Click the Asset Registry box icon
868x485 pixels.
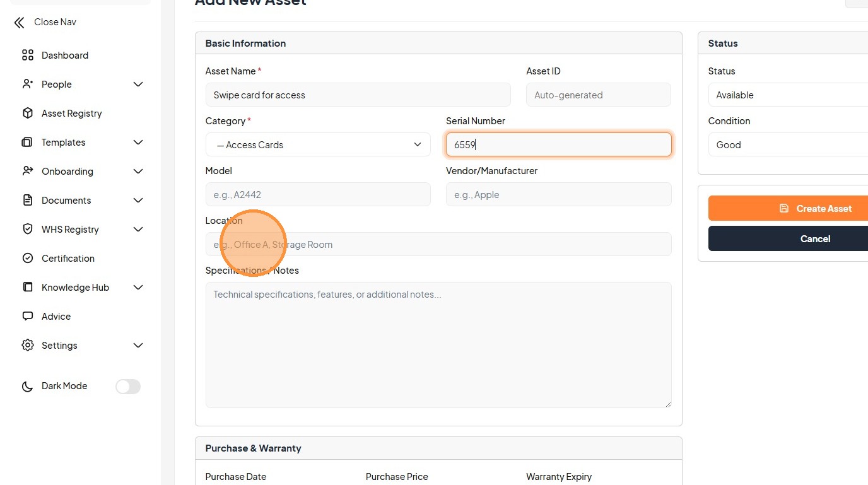pyautogui.click(x=27, y=114)
